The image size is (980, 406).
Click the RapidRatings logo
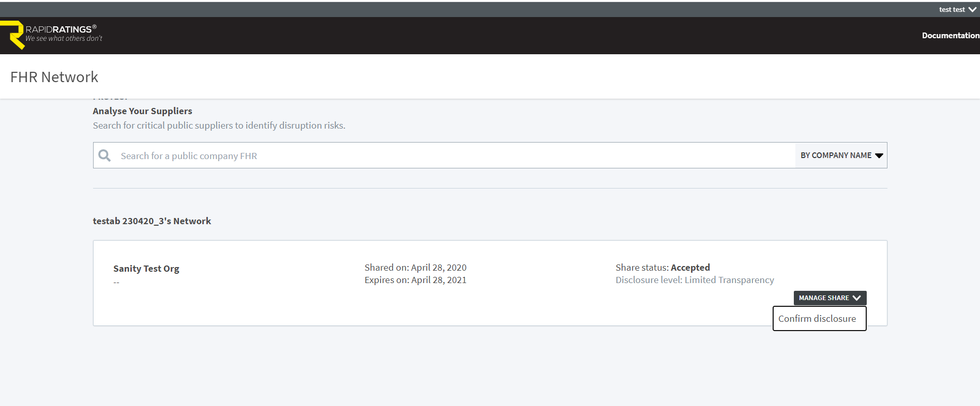pyautogui.click(x=51, y=35)
